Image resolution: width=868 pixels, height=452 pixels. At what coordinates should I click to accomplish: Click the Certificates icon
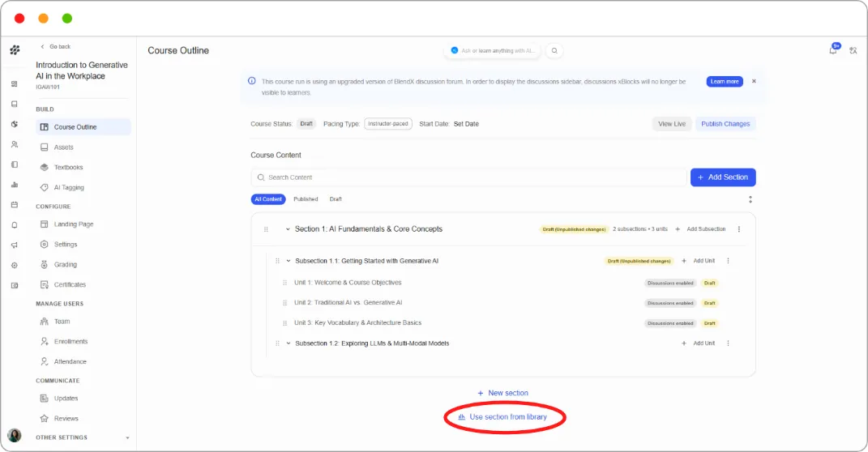pyautogui.click(x=45, y=284)
